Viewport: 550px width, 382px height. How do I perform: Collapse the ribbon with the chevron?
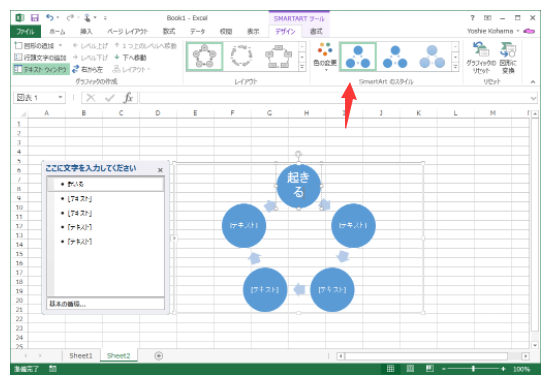point(533,82)
